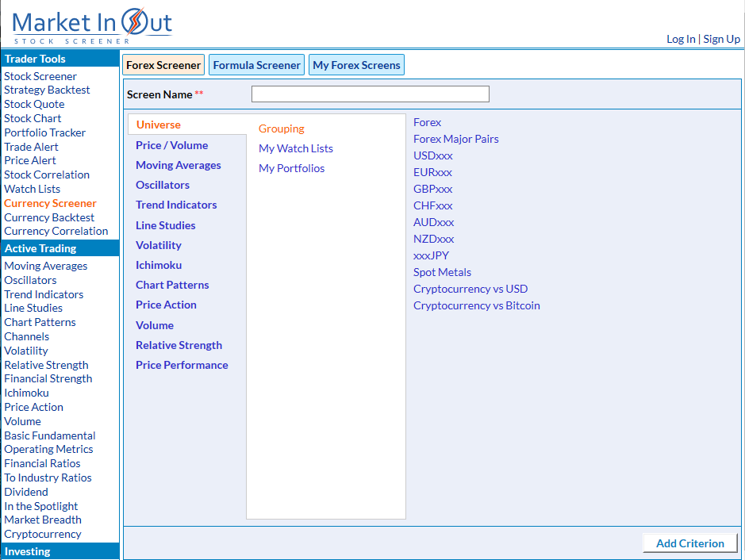Viewport: 745px width, 560px height.
Task: Open Financial Strength sidebar link
Action: point(48,379)
